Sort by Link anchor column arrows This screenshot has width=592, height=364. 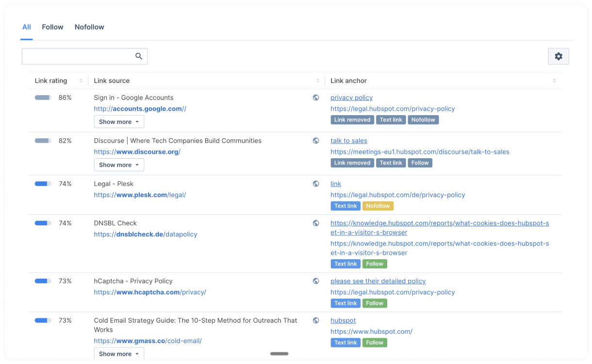coord(554,81)
